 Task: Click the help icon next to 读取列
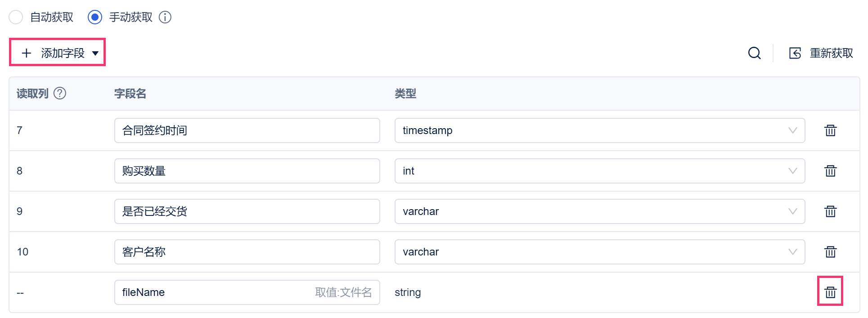point(60,93)
